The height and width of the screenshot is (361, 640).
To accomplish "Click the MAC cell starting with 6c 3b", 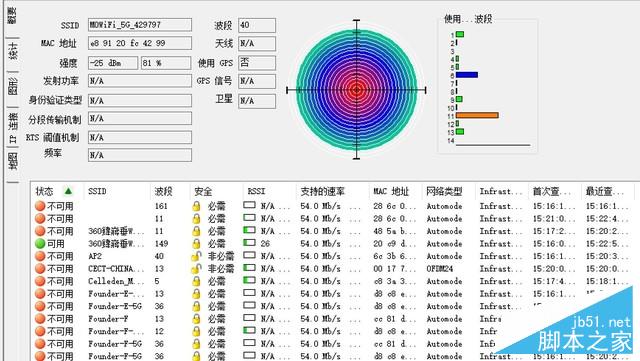I will 394,256.
